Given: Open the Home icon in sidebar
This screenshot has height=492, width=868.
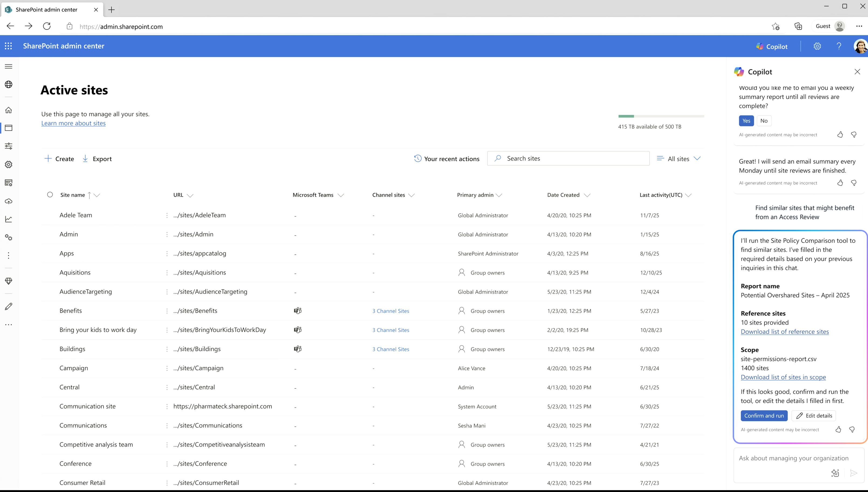Looking at the screenshot, I should pyautogui.click(x=9, y=110).
